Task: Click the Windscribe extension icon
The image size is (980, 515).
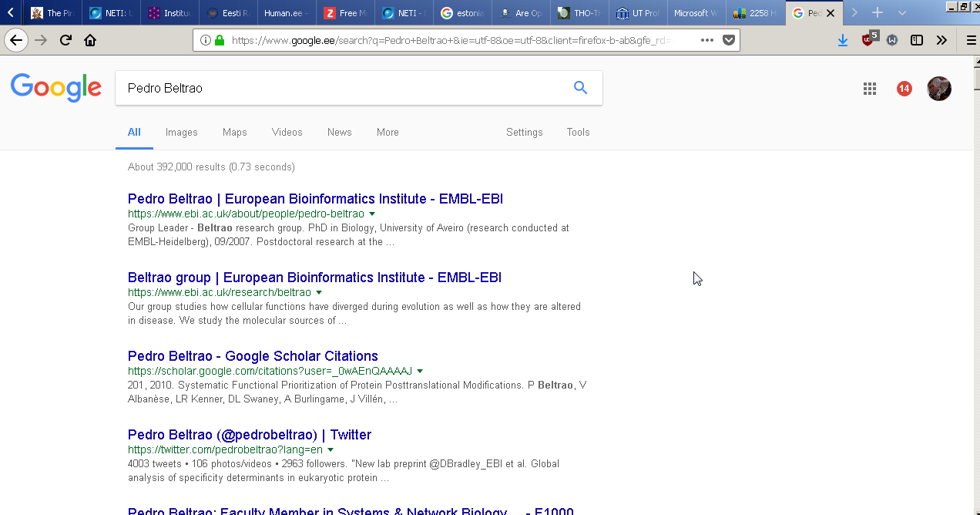Action: [x=892, y=41]
